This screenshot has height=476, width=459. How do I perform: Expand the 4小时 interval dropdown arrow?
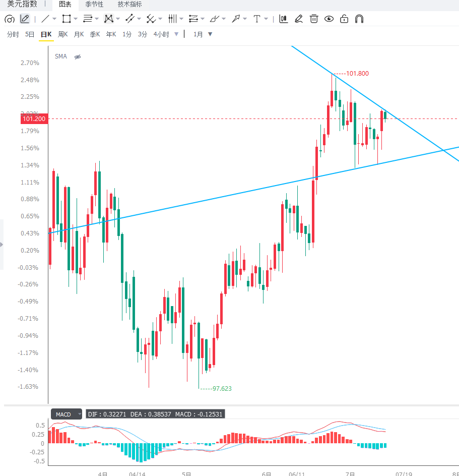(176, 34)
